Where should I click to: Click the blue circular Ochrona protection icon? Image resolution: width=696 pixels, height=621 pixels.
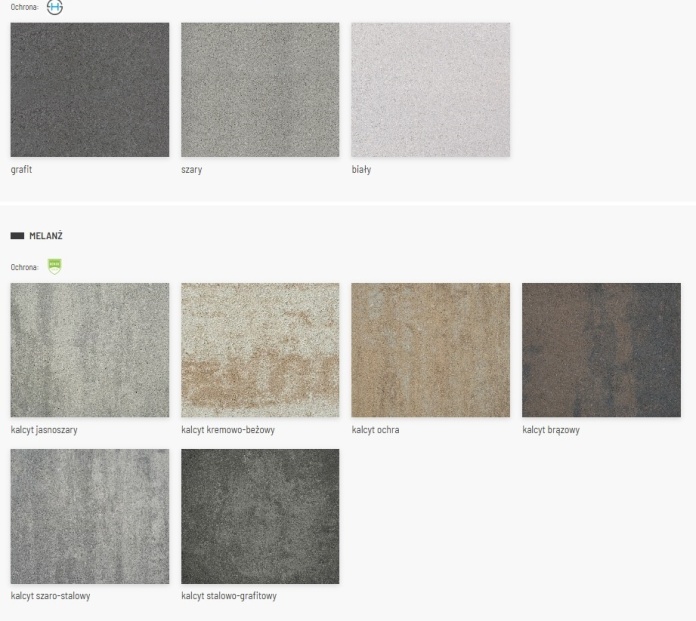[x=55, y=6]
